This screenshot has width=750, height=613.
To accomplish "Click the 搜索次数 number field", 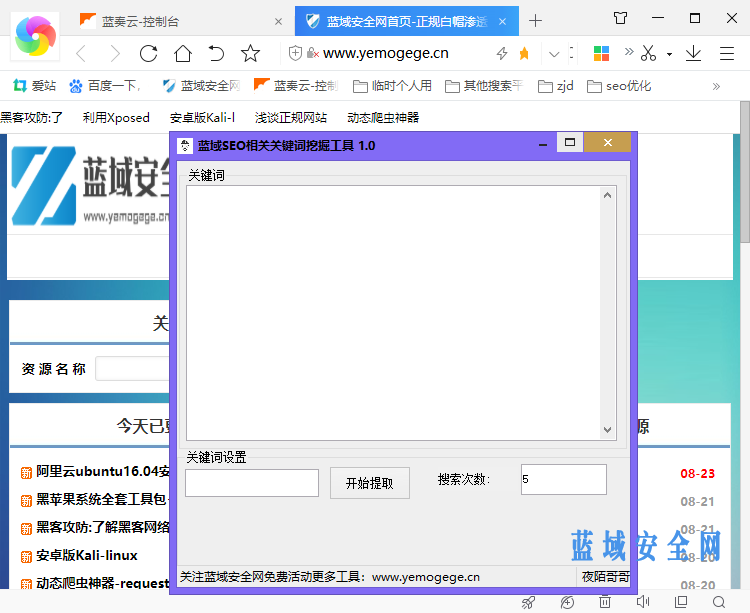I will pyautogui.click(x=563, y=479).
